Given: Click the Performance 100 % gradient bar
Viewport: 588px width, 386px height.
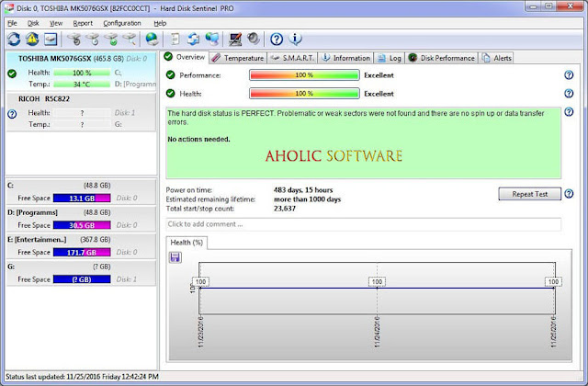Looking at the screenshot, I should pos(304,75).
